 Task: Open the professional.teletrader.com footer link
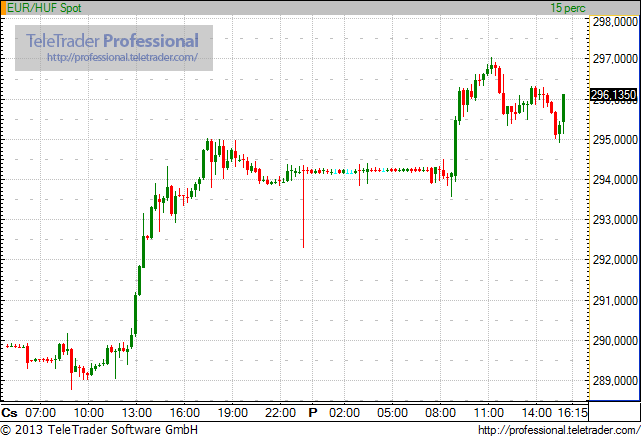[559, 430]
